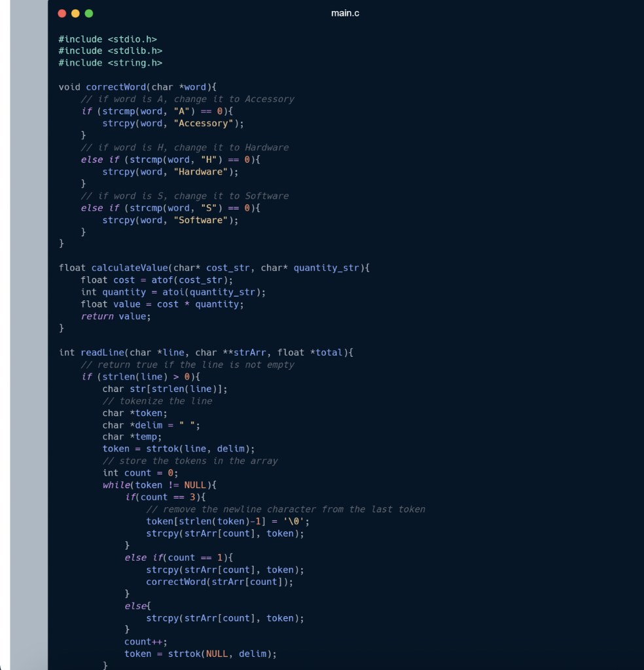Click the #include <stdio.h> directive
This screenshot has height=670, width=644.
click(x=109, y=39)
